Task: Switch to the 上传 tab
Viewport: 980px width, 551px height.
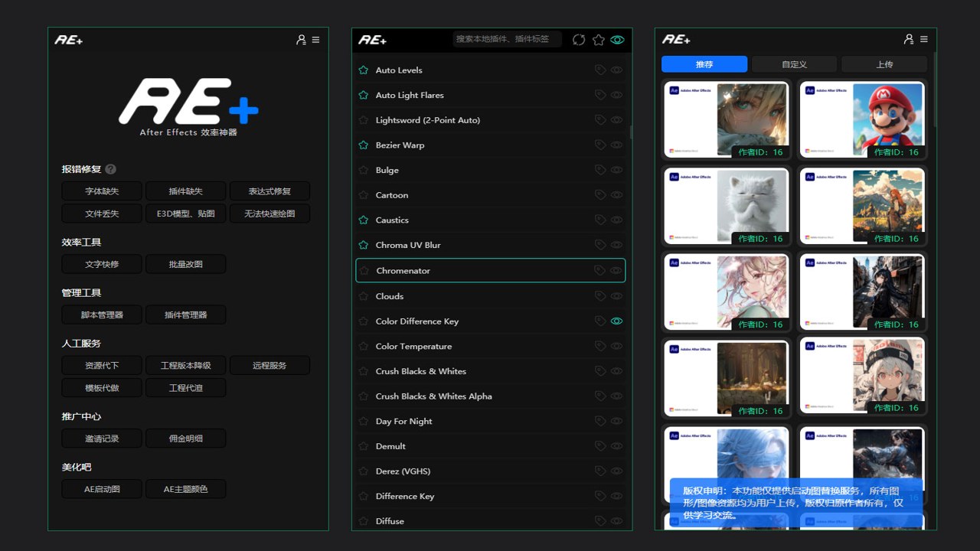Action: click(884, 64)
